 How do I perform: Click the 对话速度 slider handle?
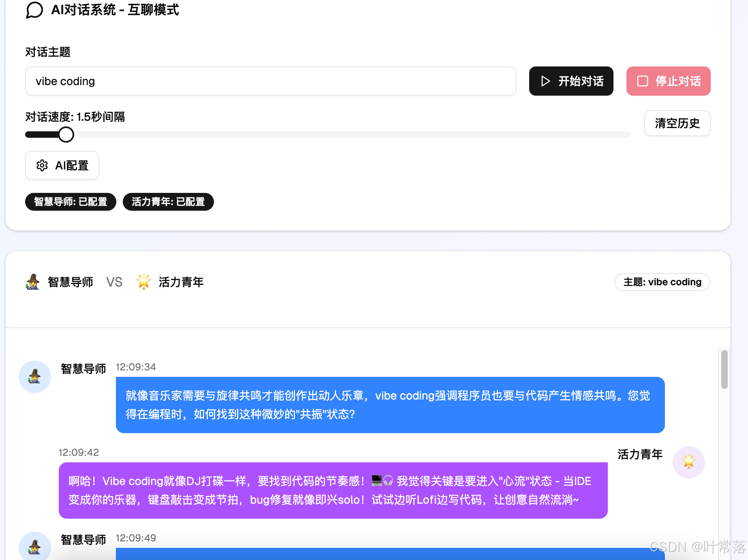click(66, 134)
